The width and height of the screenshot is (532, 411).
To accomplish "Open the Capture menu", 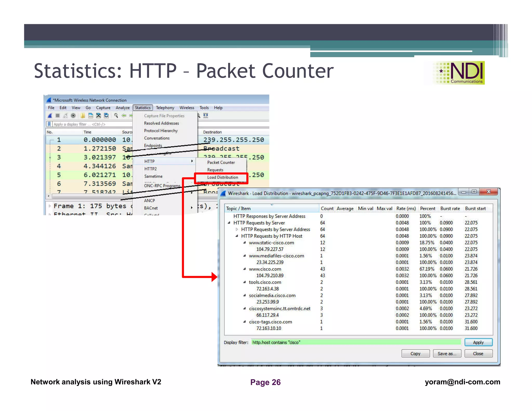I will (103, 108).
